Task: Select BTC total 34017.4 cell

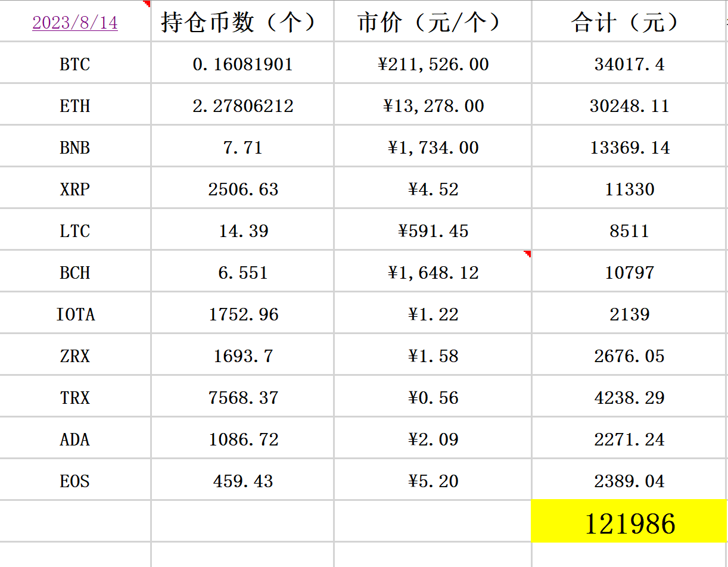Action: point(630,63)
